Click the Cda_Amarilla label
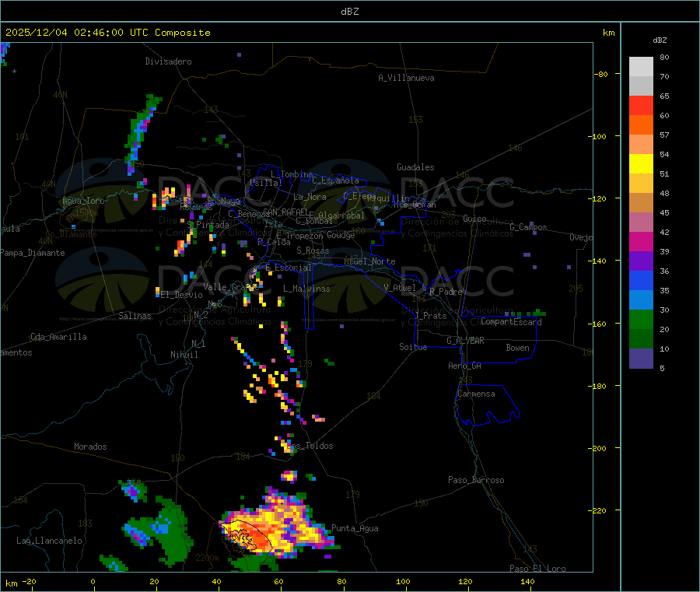 pos(58,337)
